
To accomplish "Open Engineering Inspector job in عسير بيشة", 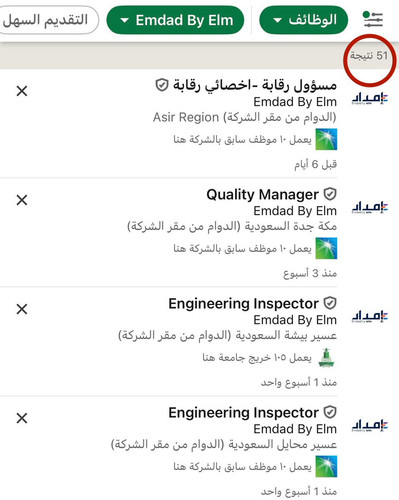I will coord(244,303).
